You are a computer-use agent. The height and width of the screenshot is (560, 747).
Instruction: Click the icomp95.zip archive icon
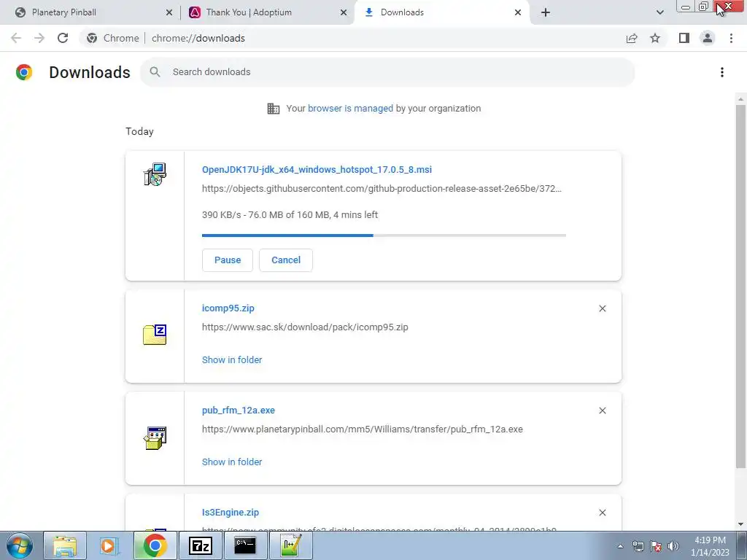coord(155,334)
